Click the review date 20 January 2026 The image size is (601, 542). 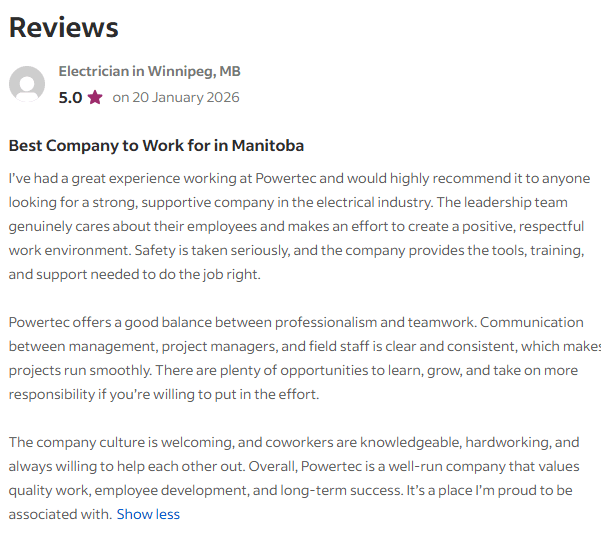175,98
